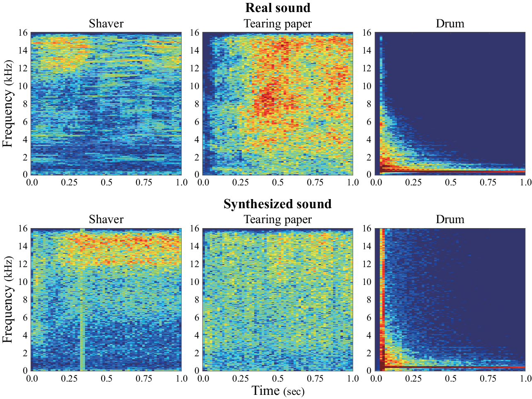
Task: Open the real Tearing paper spectrogram
Action: tap(278, 103)
